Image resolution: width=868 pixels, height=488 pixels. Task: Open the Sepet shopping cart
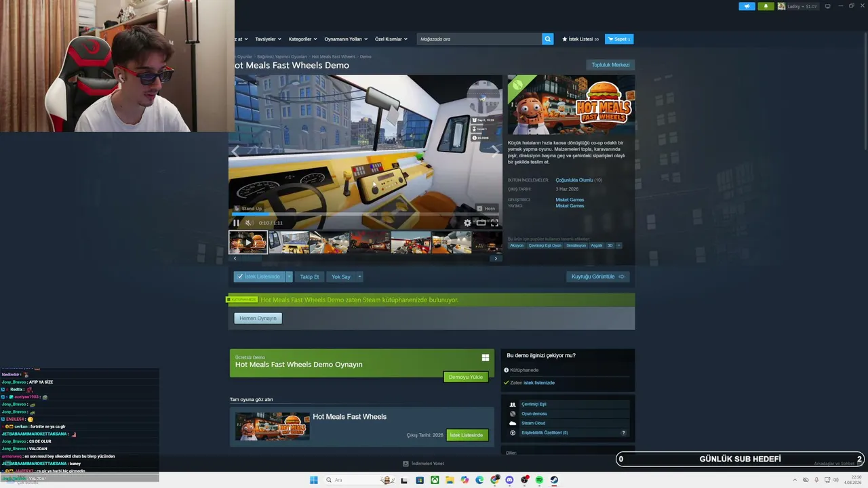[619, 39]
